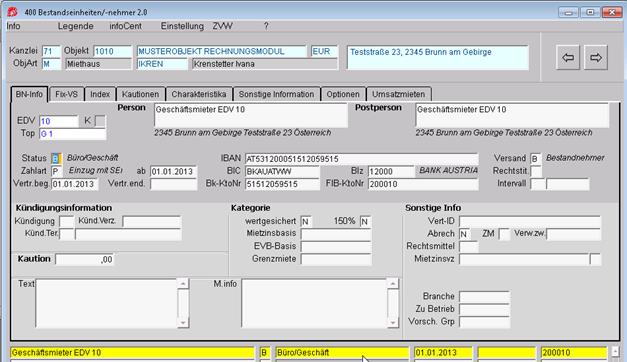Go to previous record with left arrow

click(x=568, y=58)
